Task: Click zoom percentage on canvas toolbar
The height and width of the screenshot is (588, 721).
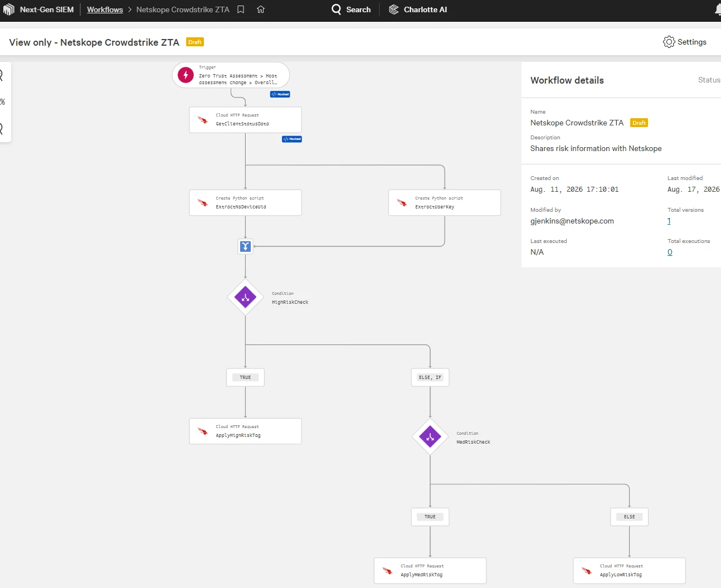Action: coord(3,102)
